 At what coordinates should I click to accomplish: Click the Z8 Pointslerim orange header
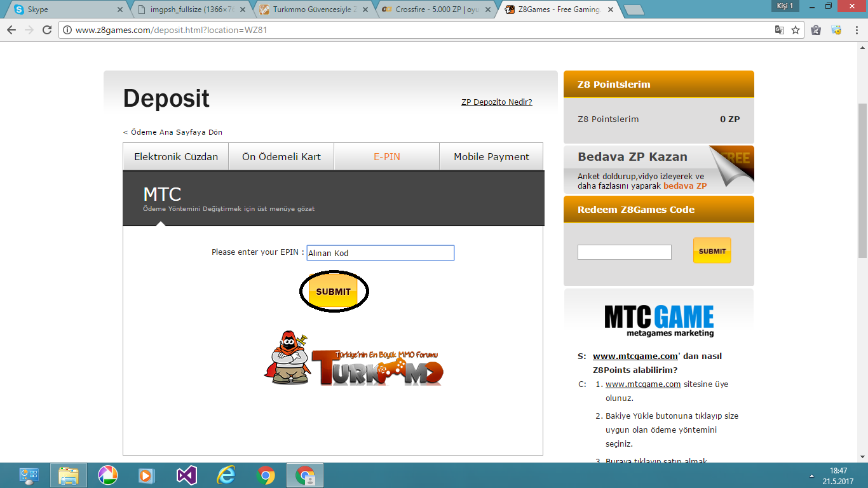pos(659,84)
